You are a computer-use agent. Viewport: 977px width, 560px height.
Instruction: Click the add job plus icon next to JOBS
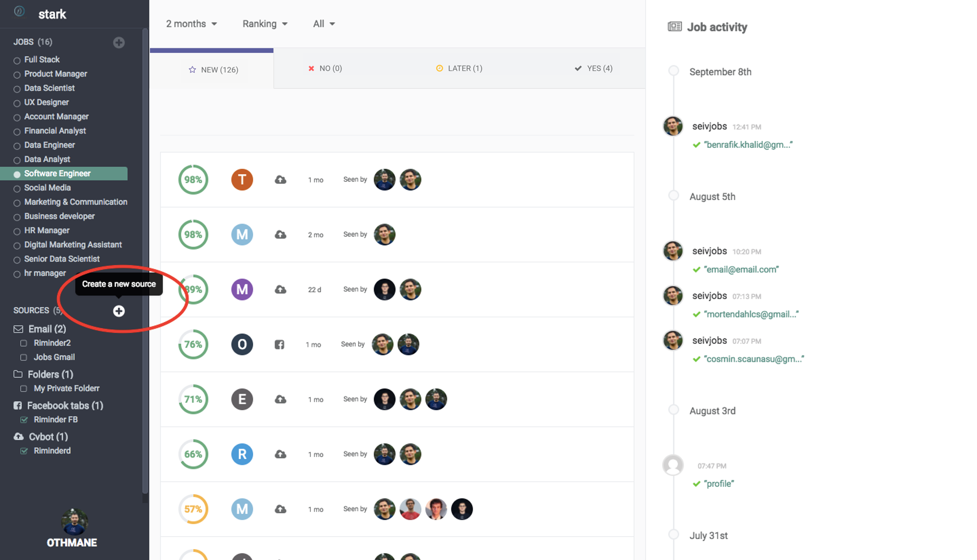119,42
